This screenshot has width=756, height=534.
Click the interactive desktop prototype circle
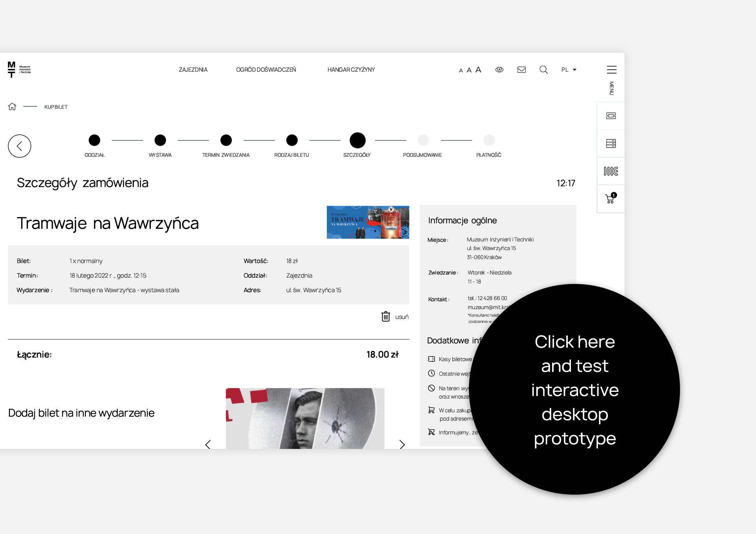[x=574, y=389]
